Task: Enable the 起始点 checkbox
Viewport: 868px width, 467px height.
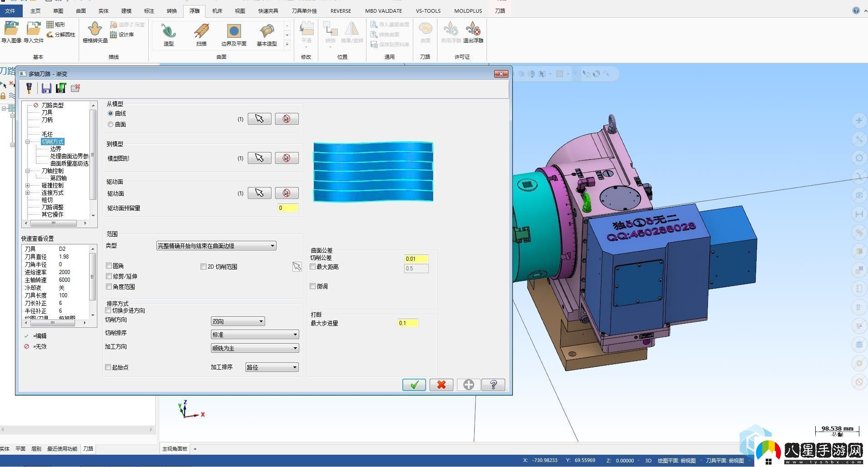Action: point(108,367)
